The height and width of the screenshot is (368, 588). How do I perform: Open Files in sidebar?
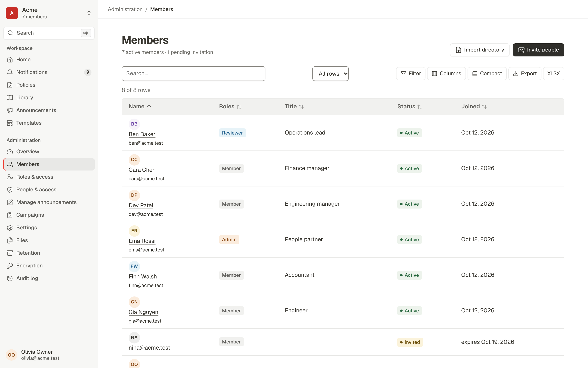(x=49, y=240)
